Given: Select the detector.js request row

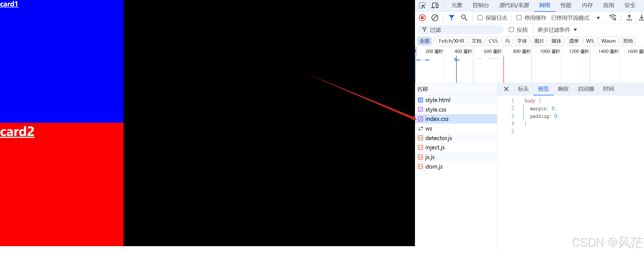Looking at the screenshot, I should (456, 138).
